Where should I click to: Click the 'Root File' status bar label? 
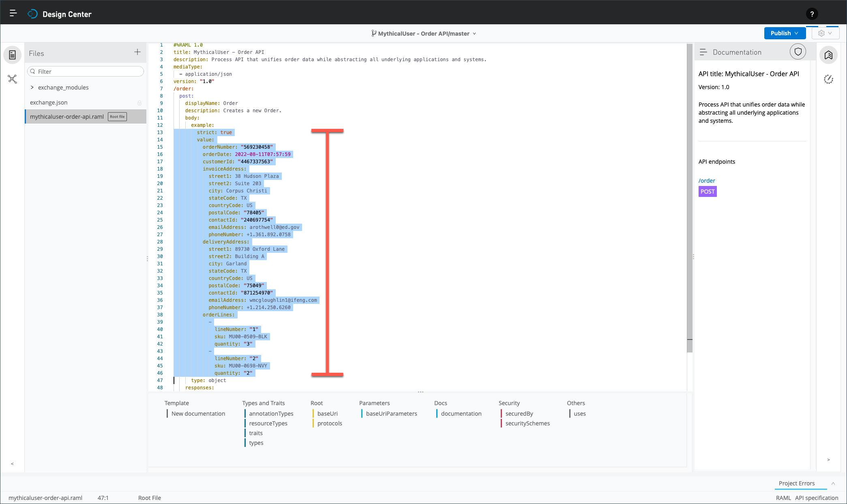coord(150,498)
